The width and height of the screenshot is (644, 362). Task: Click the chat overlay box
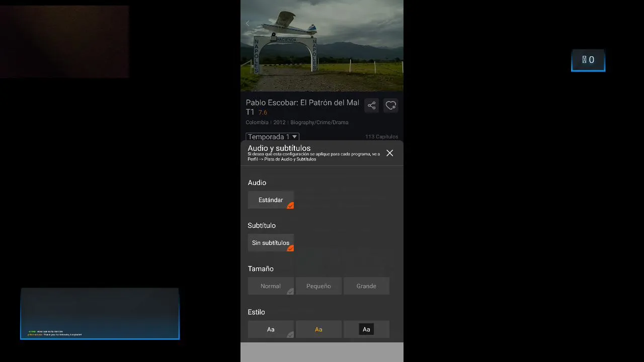[x=100, y=314]
